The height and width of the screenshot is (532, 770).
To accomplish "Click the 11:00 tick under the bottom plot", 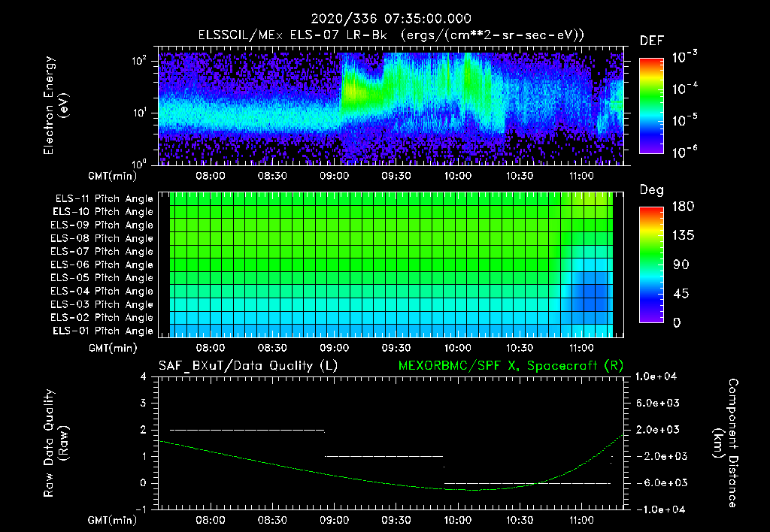I will pos(581,520).
